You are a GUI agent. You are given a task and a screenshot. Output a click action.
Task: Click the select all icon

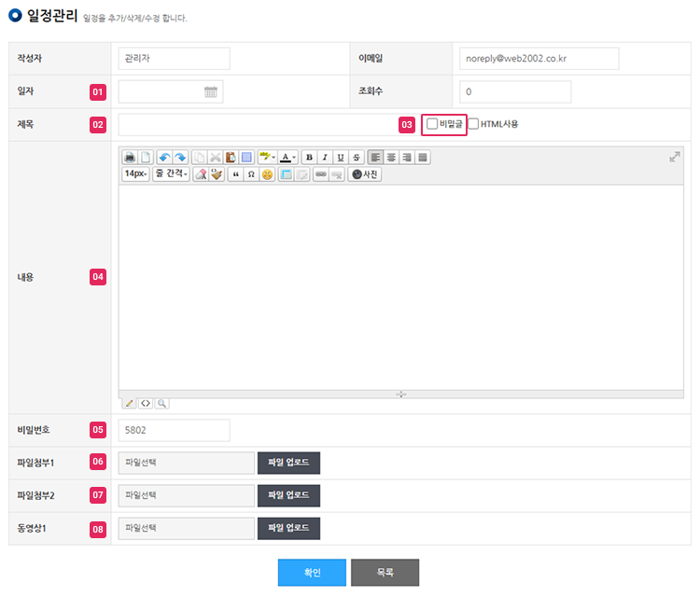(246, 158)
